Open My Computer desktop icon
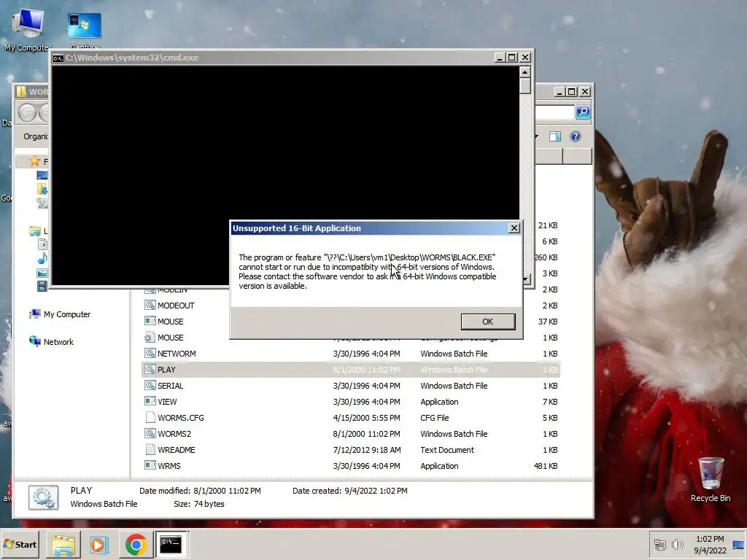Viewport: 747px width, 560px height. 28,28
